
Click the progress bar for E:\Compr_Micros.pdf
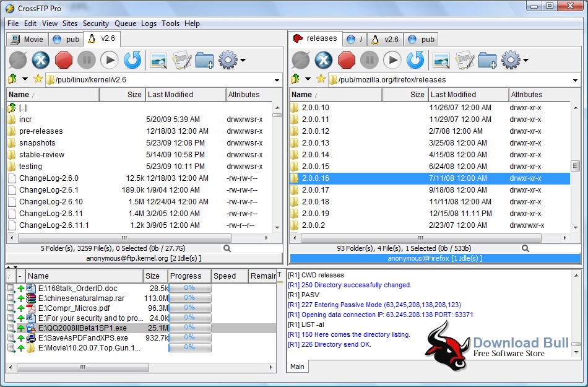coord(190,308)
